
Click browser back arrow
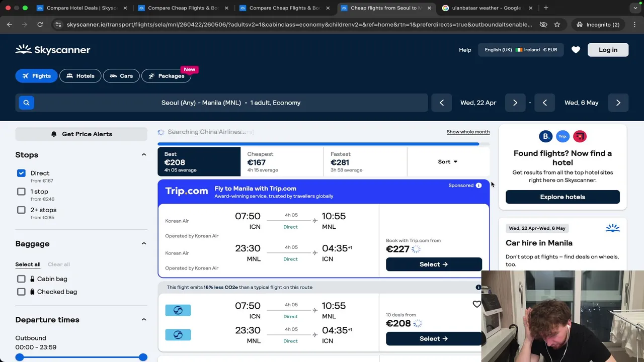point(9,24)
